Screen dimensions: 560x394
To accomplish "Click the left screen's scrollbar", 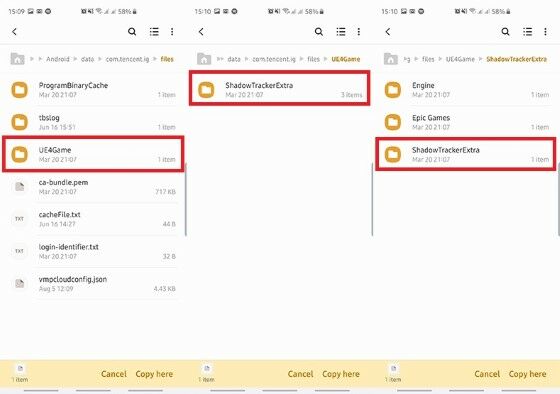I will click(186, 199).
